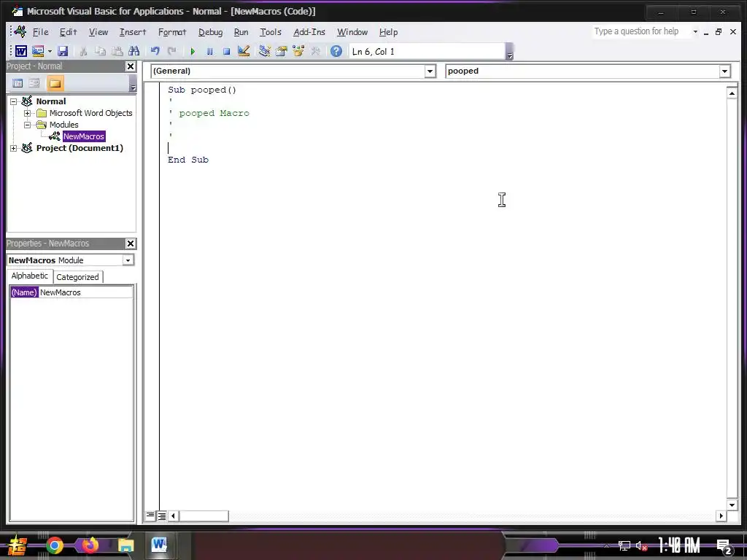
Task: Close the Project - Normal pane
Action: 131,66
